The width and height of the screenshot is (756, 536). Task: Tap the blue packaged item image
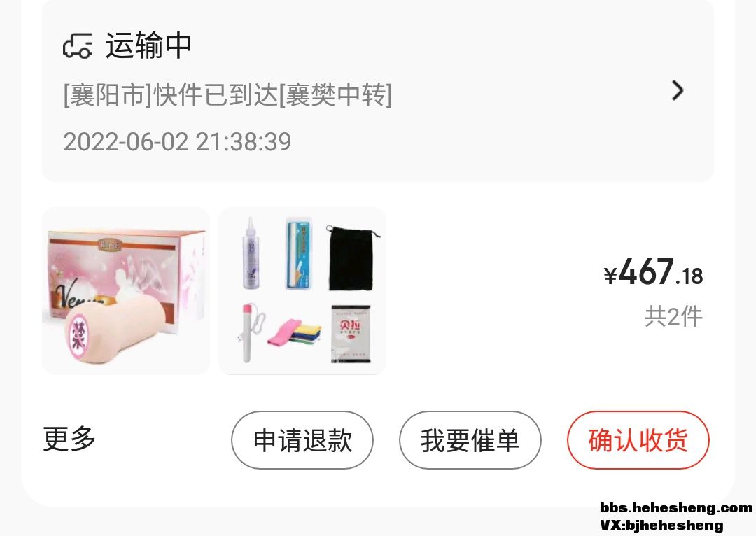pos(299,253)
